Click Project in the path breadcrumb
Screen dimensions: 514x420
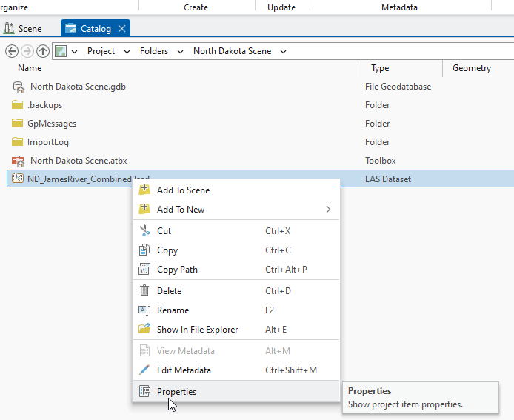tap(101, 51)
